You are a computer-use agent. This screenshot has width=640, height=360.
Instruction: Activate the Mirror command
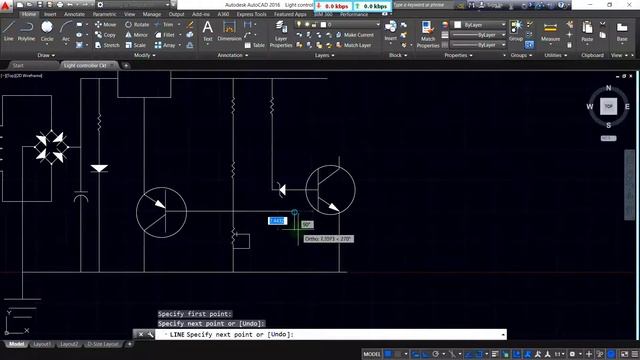[x=136, y=35]
